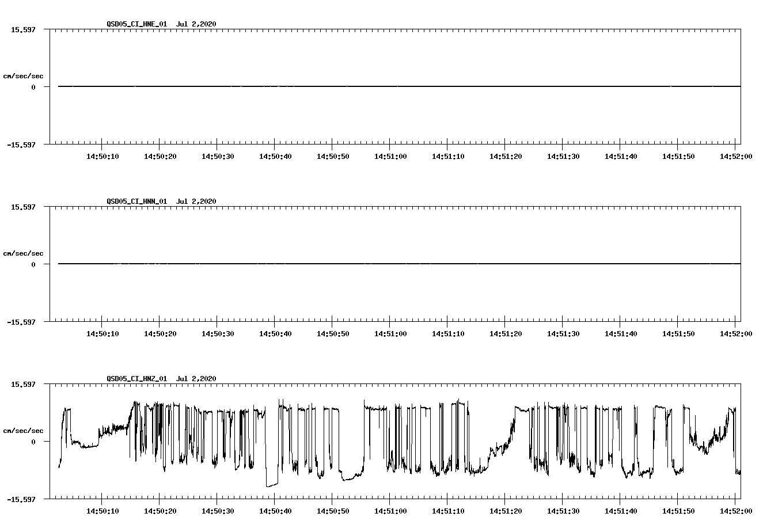Click the QSD05_CI_HNE_01 plot title
This screenshot has width=782, height=532.
coord(162,24)
